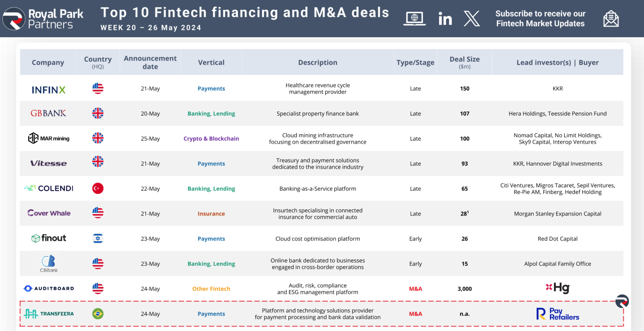Click the Brazil flag in Transfeera row

98,314
